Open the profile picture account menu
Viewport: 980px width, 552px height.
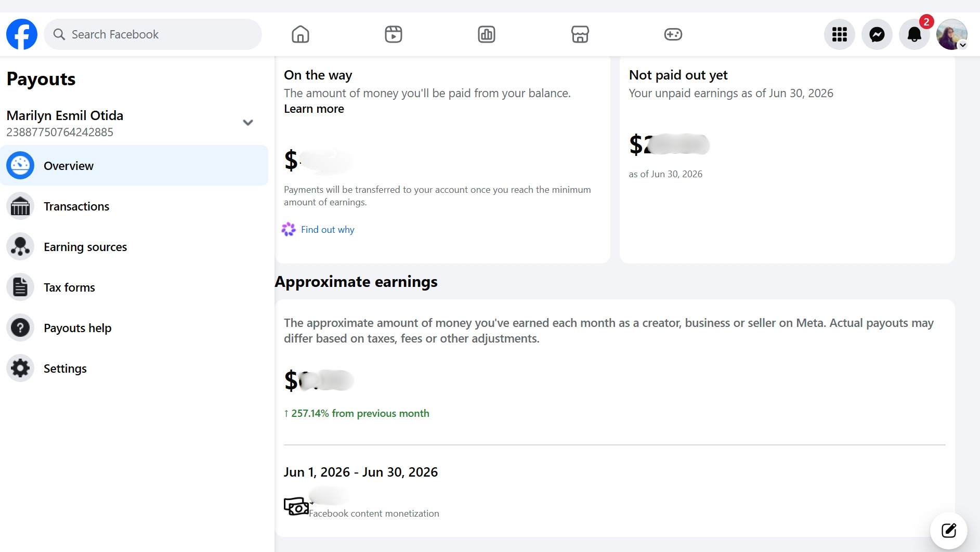tap(952, 34)
